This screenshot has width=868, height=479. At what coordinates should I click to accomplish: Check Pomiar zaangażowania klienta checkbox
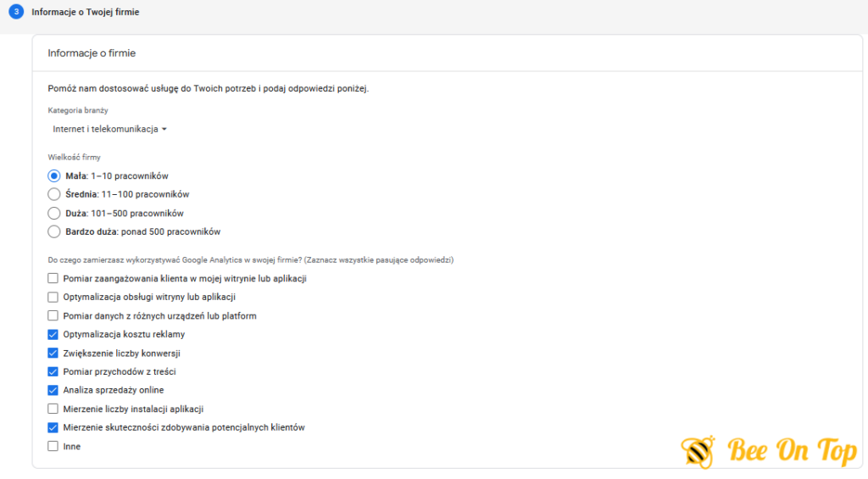[x=53, y=279]
